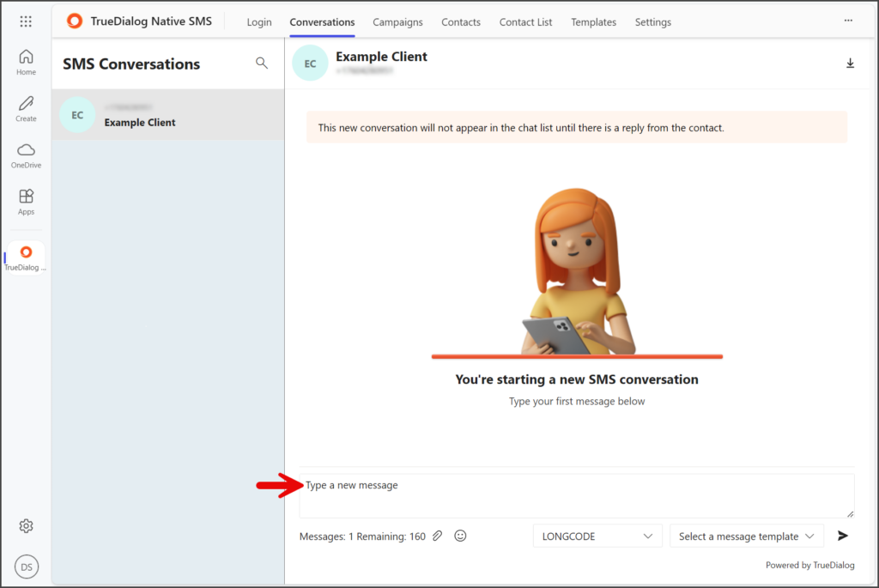879x588 pixels.
Task: Click the woman with tablet illustration
Action: (577, 272)
